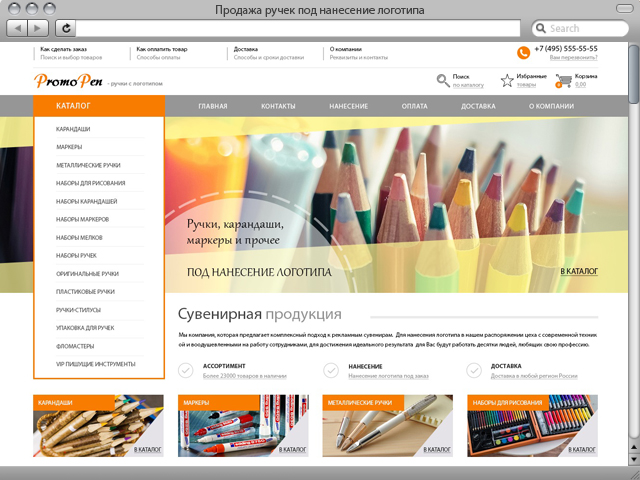Open the Карандаши product thumbnail

point(98,426)
